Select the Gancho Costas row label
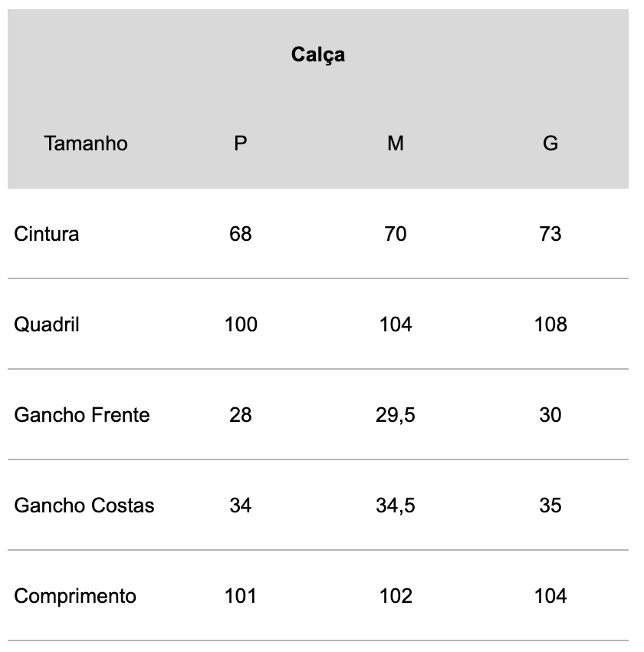The height and width of the screenshot is (652, 644). click(84, 505)
